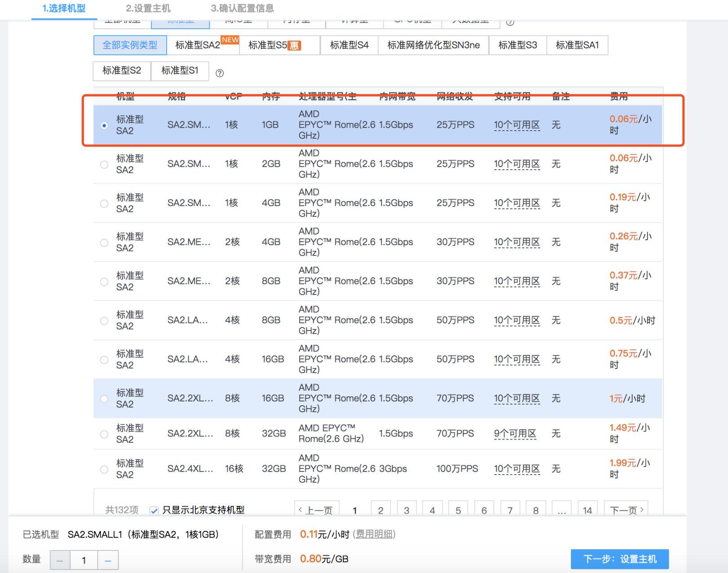Open the pagination ellipsis button
Viewport: 728px width, 573px height.
(x=561, y=510)
